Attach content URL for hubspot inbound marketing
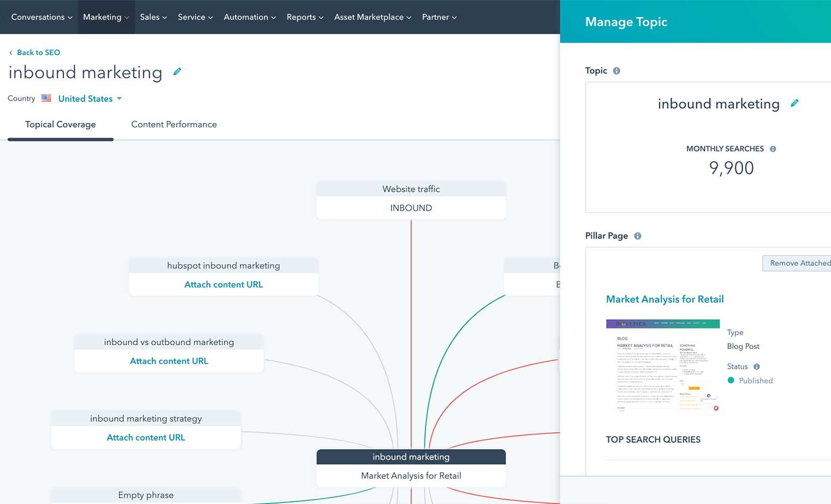The image size is (831, 504). pyautogui.click(x=223, y=284)
